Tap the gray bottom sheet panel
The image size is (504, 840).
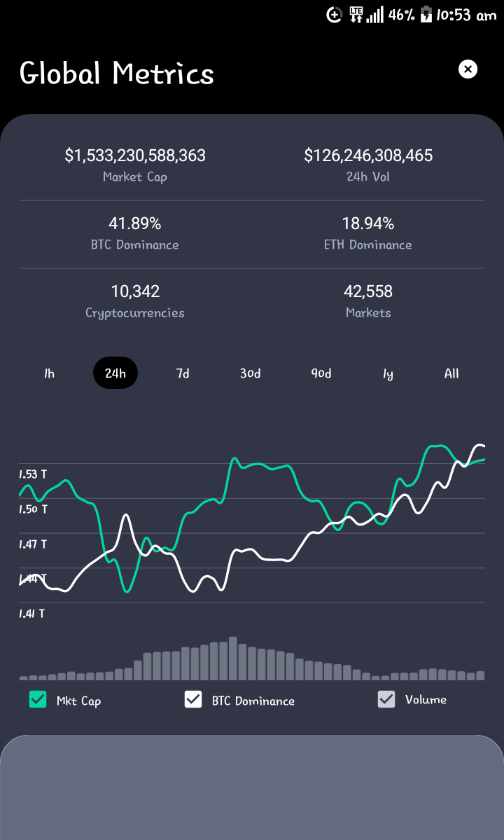252,787
